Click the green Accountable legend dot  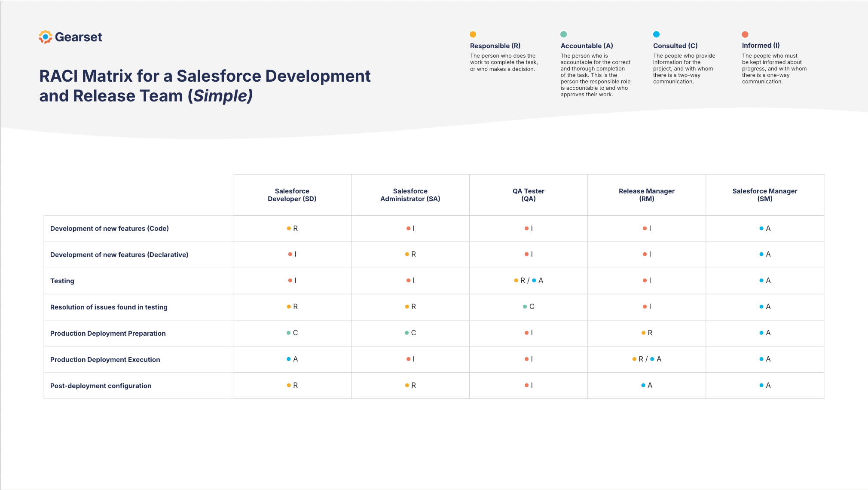point(563,34)
